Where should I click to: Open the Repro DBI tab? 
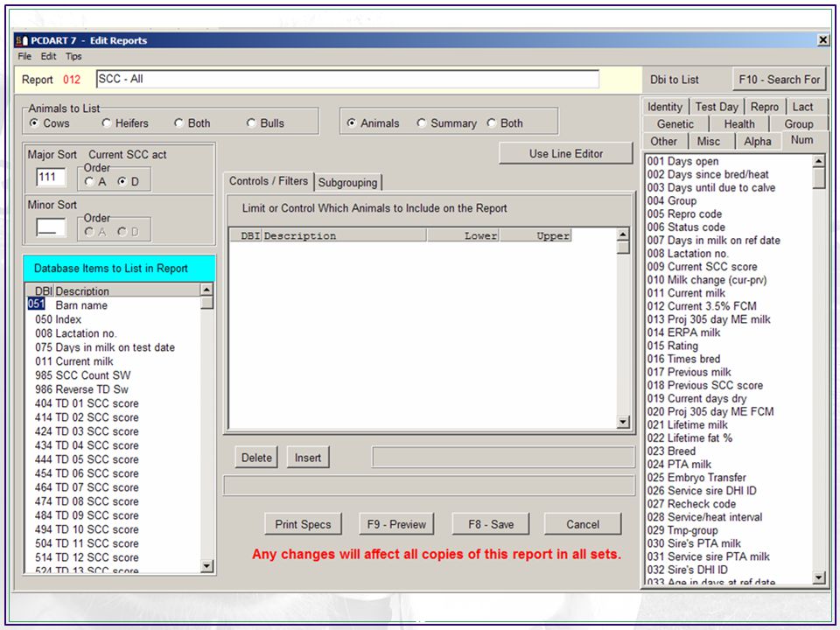click(x=765, y=107)
